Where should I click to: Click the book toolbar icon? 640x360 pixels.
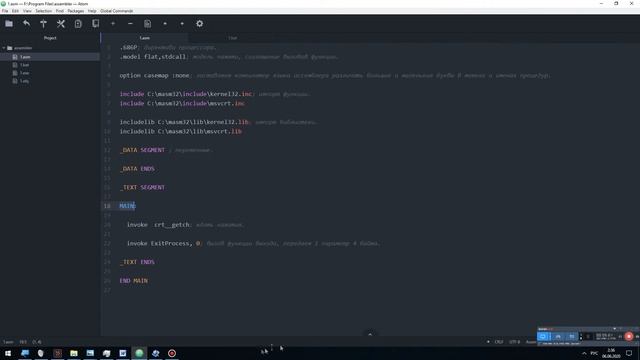click(96, 24)
